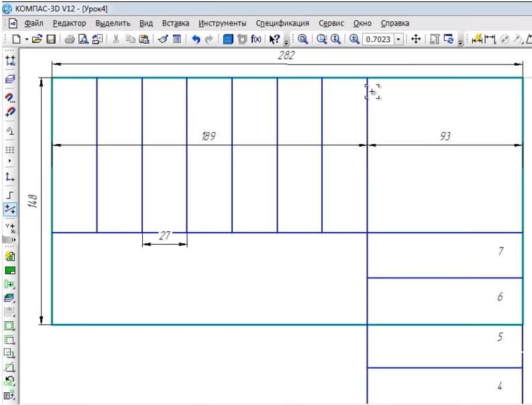Click the Print icon in toolbar
Screen dimensions: 532x405
click(70, 40)
